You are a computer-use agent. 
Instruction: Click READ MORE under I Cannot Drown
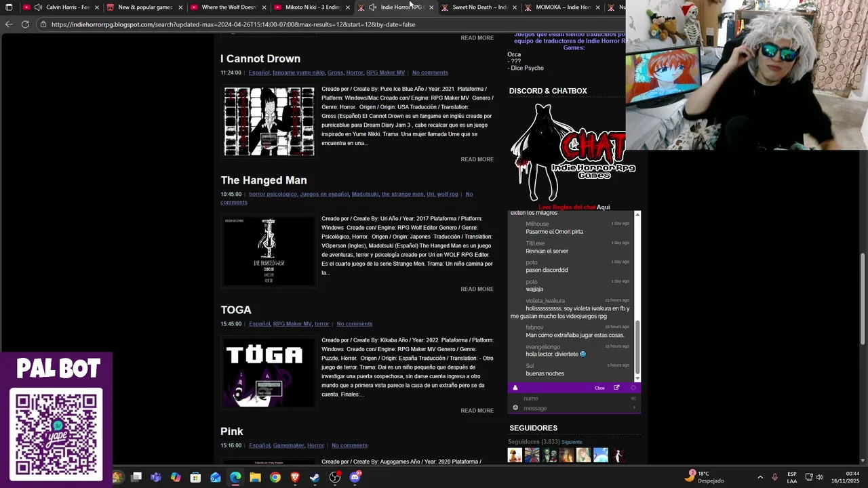(477, 159)
